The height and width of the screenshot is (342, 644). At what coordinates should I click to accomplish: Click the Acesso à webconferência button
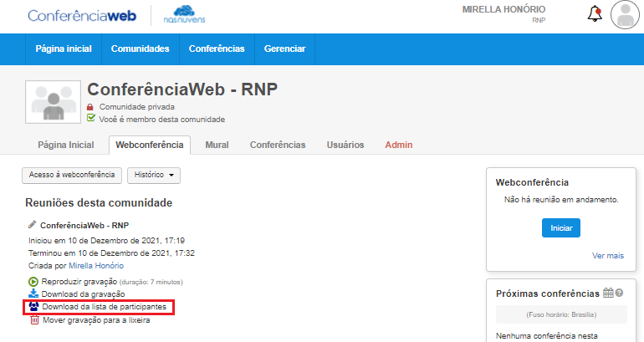point(72,176)
